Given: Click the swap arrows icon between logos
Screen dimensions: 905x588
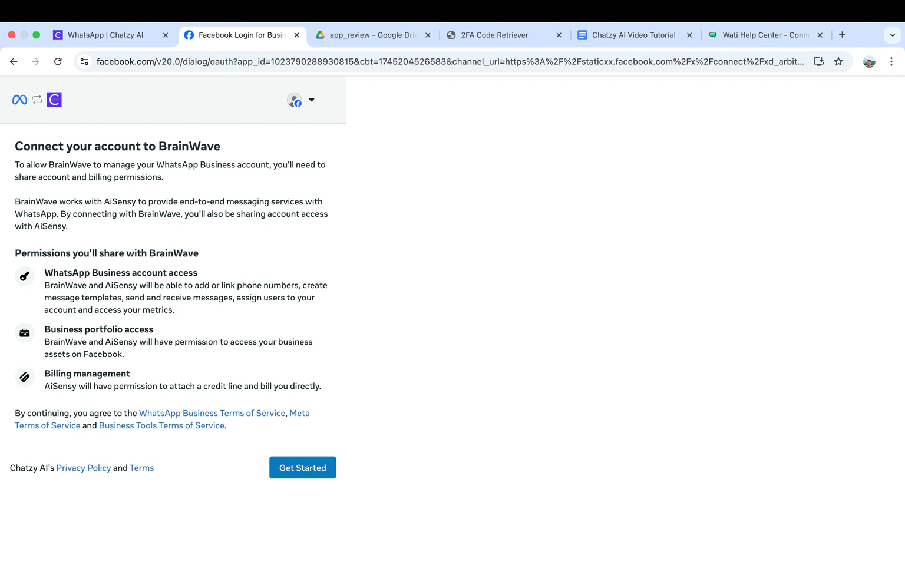Looking at the screenshot, I should pos(37,100).
